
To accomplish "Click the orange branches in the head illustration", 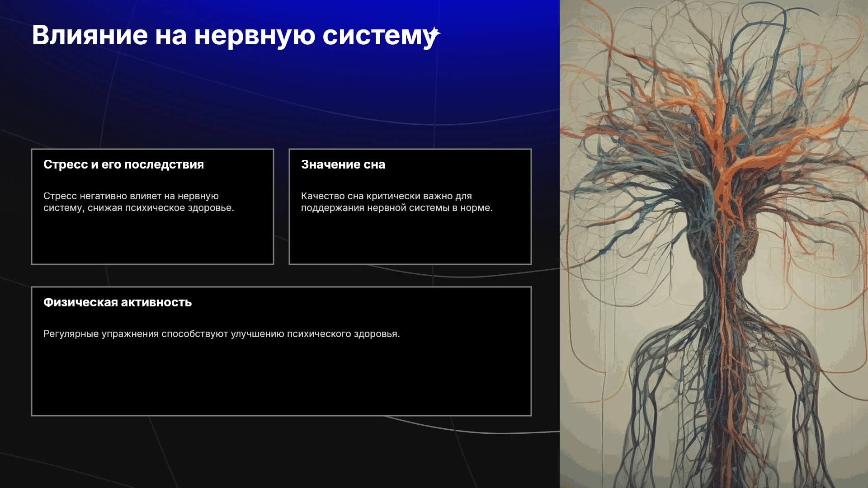I will pos(723,136).
